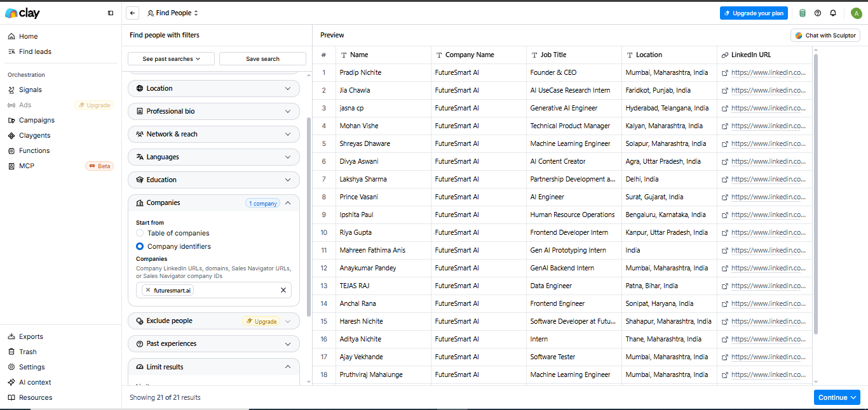Screen dimensions: 868x410
Task: Click the cell 'Patna, Bihar, India'
Action: coord(669,286)
